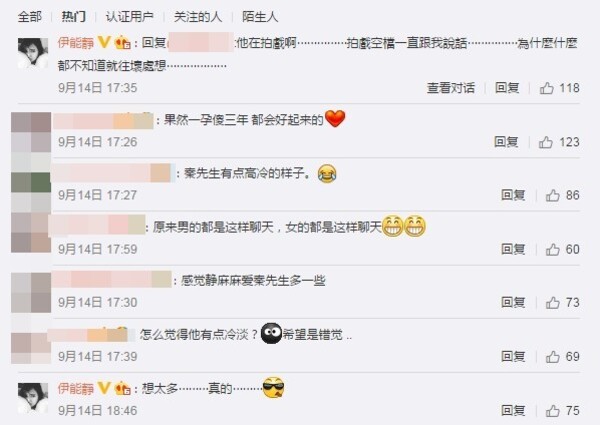Reply to the 17:35 comment via 回复
Screen dimensions: 600x425
coord(507,88)
